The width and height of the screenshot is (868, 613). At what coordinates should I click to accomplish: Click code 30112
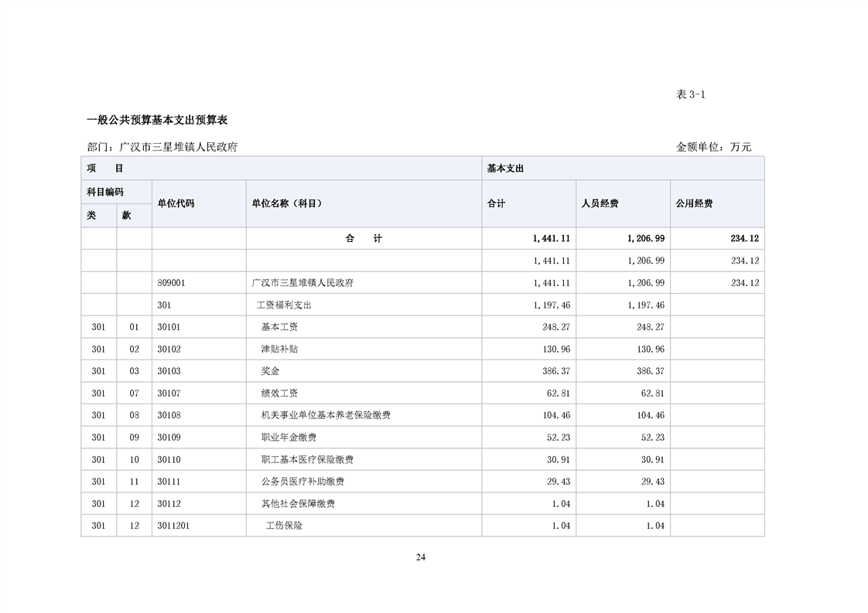coord(169,503)
